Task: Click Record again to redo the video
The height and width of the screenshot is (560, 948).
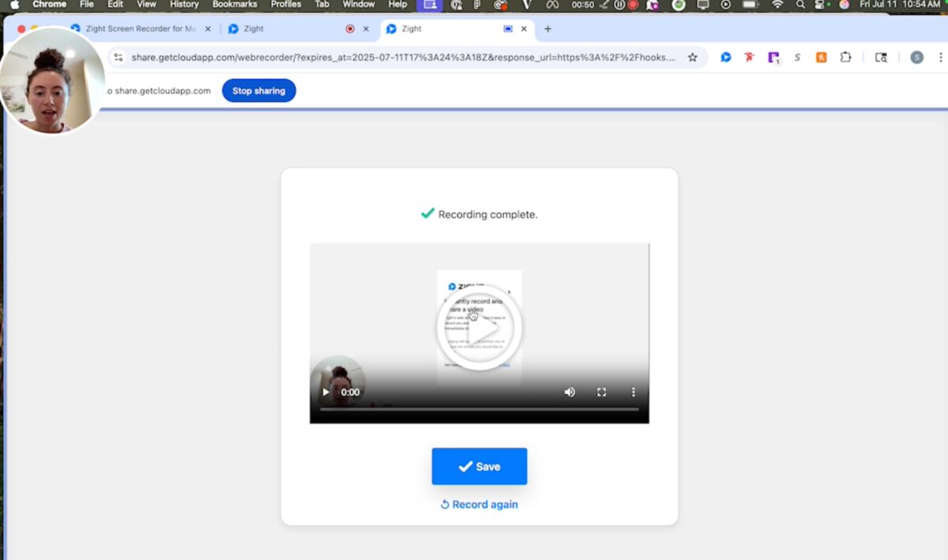Action: point(479,504)
